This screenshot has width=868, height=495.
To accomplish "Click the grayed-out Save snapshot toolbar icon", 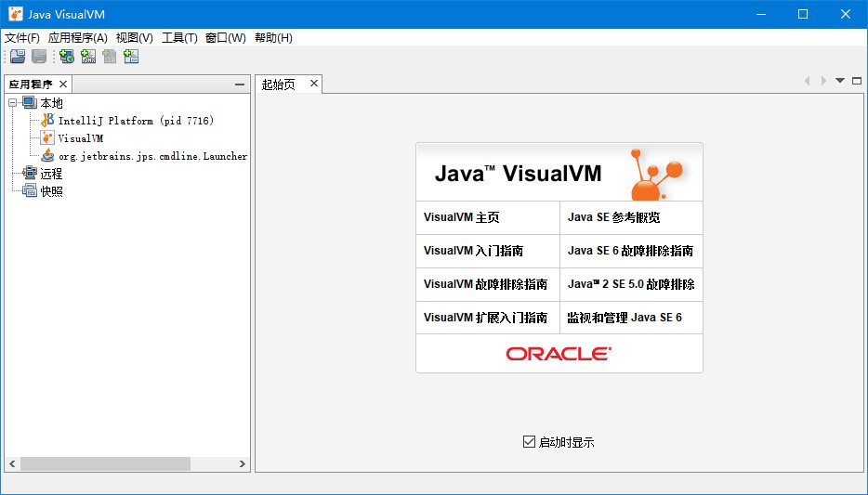I will tap(39, 57).
